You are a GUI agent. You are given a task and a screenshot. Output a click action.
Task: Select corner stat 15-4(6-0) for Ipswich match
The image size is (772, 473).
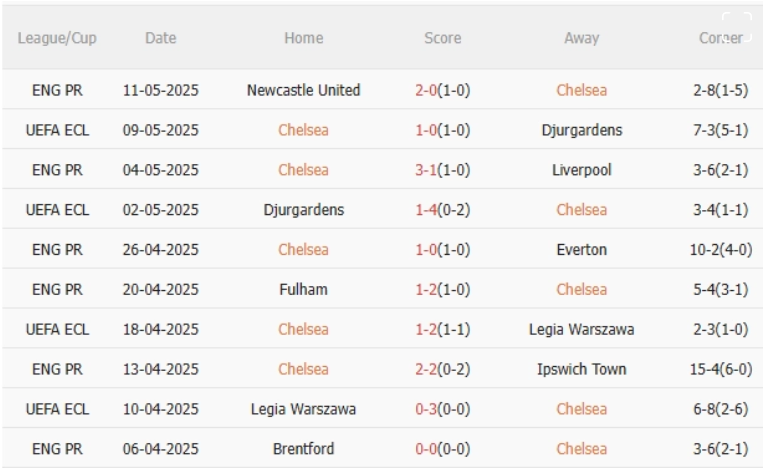click(x=721, y=369)
